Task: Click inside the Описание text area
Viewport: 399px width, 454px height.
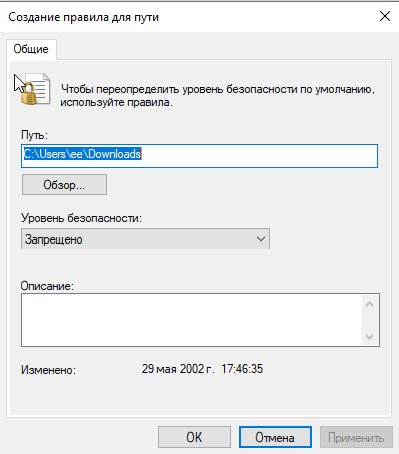Action: (192, 320)
